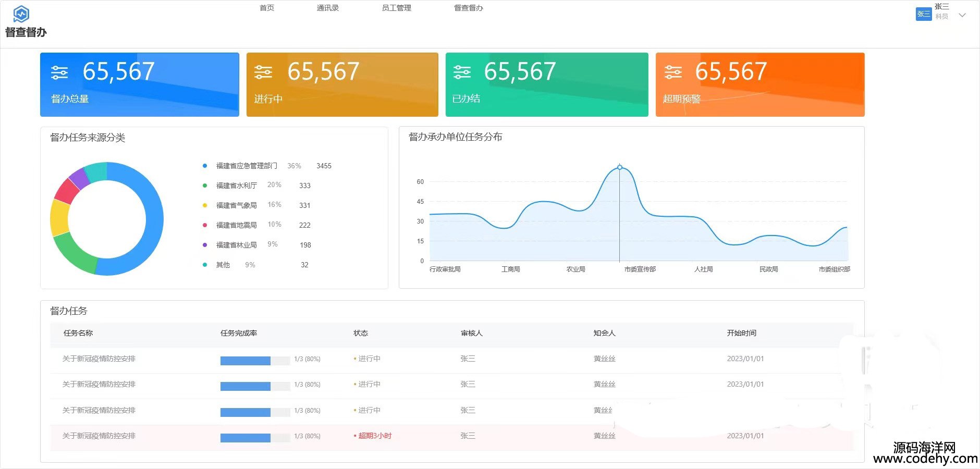Click the 知会人 column header
The image size is (980, 469).
pos(605,333)
